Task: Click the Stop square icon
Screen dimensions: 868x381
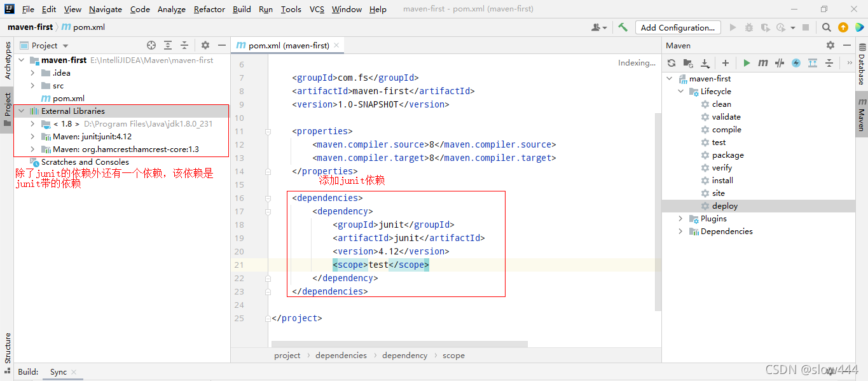Action: (x=806, y=27)
